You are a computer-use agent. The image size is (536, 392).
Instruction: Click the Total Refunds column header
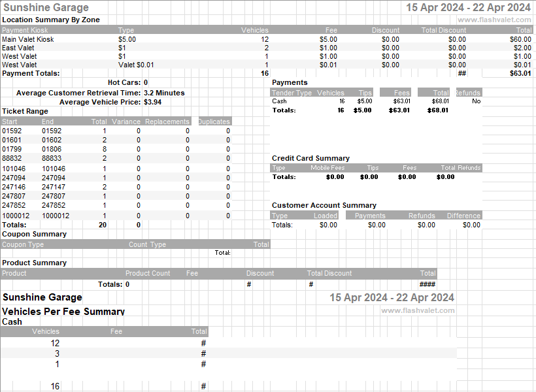(461, 168)
